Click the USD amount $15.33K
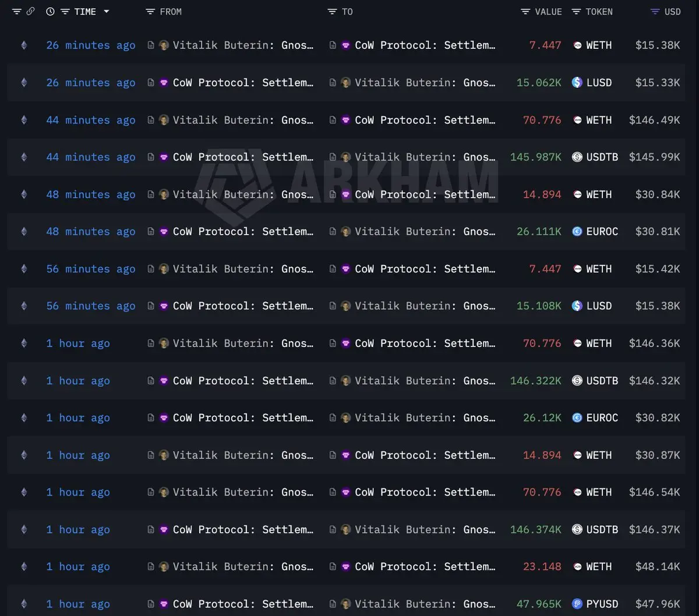Screen dimensions: 699x616 tap(658, 83)
